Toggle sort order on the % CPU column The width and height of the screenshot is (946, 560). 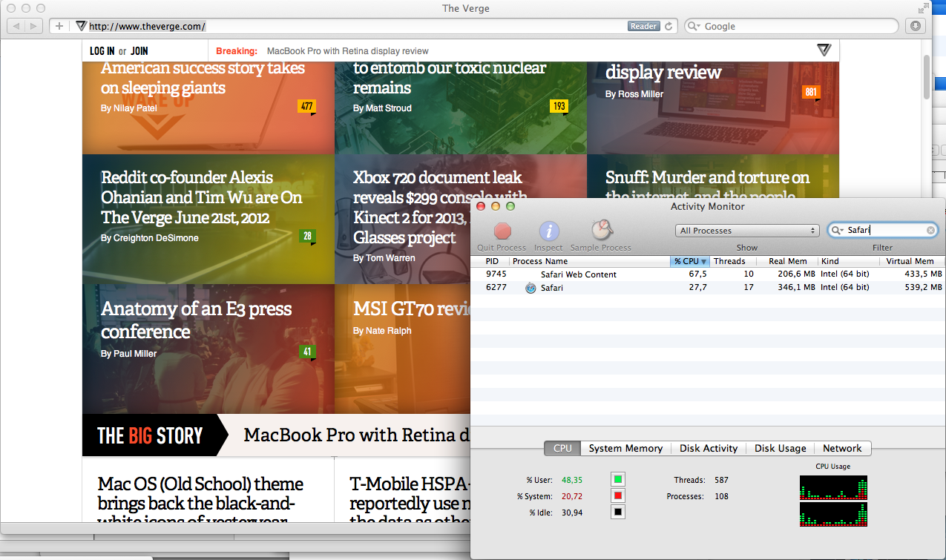coord(690,261)
